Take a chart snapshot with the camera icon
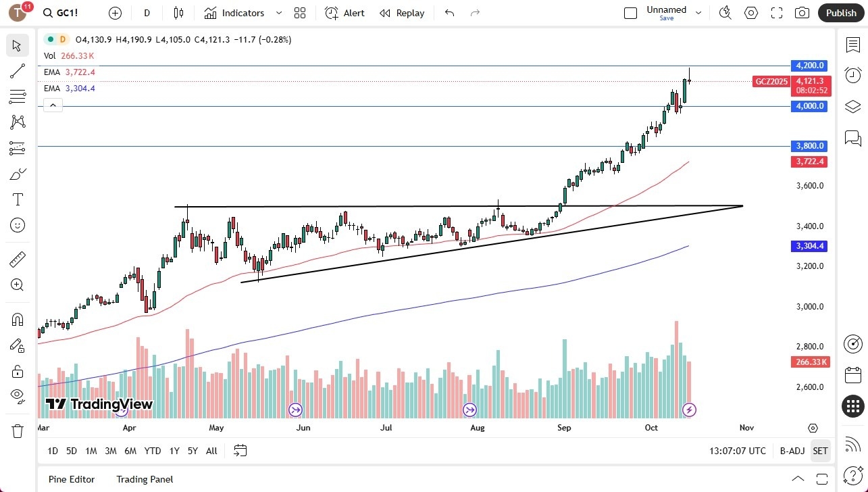The image size is (868, 492). [802, 13]
